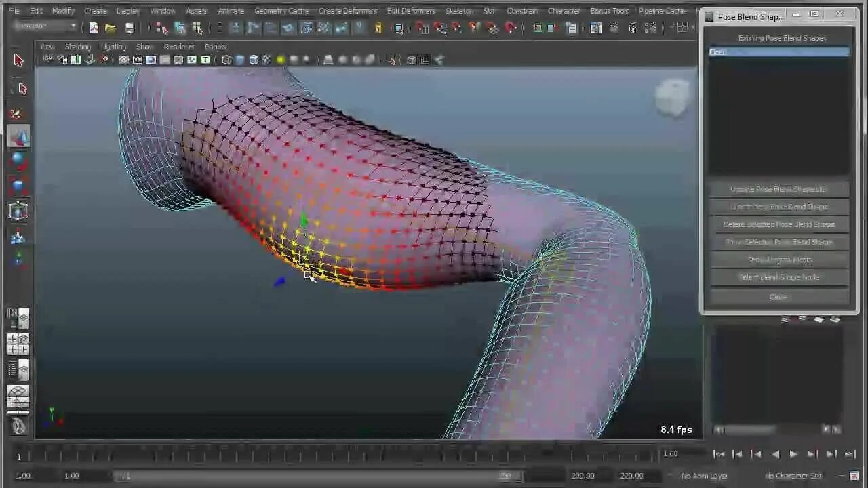This screenshot has width=868, height=488.
Task: Open the selection mask dropdown
Action: click(44, 26)
